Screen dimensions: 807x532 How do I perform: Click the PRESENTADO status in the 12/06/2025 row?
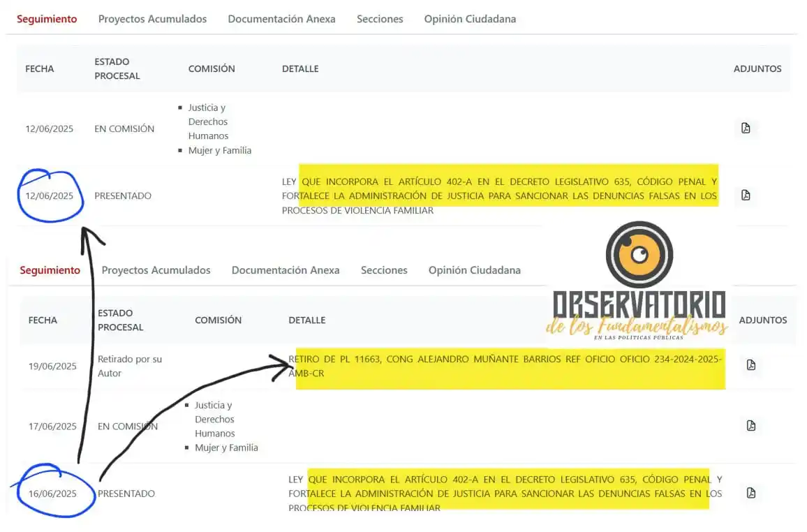123,196
